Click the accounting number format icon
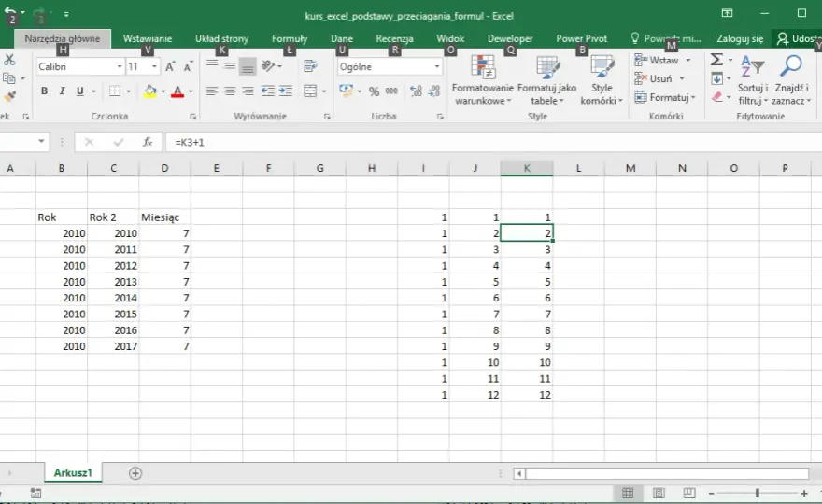Viewport: 822px width, 504px height. (x=346, y=91)
